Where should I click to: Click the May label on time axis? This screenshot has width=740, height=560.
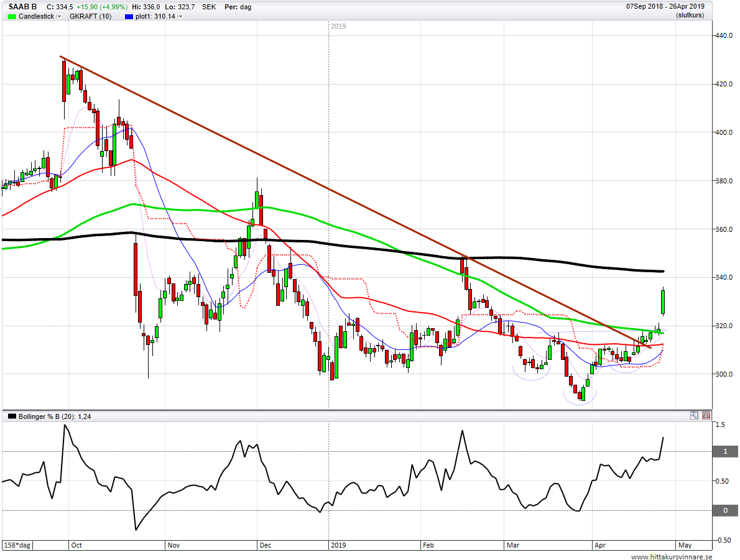tap(685, 545)
